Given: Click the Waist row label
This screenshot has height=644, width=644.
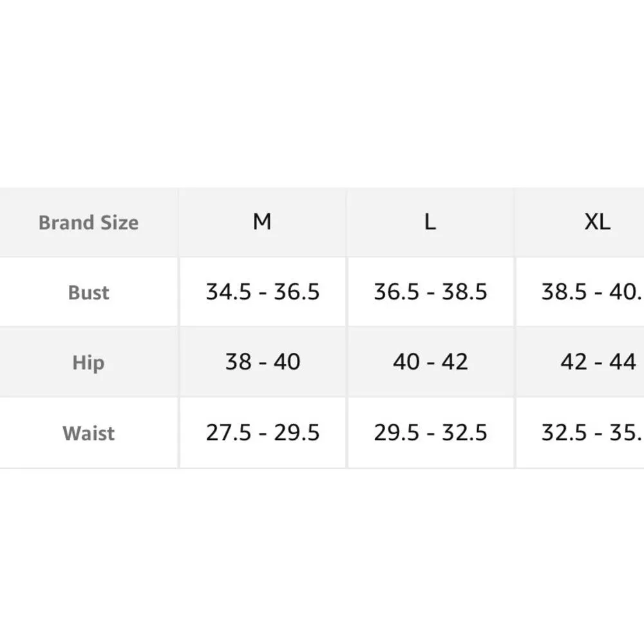Looking at the screenshot, I should pos(88,433).
